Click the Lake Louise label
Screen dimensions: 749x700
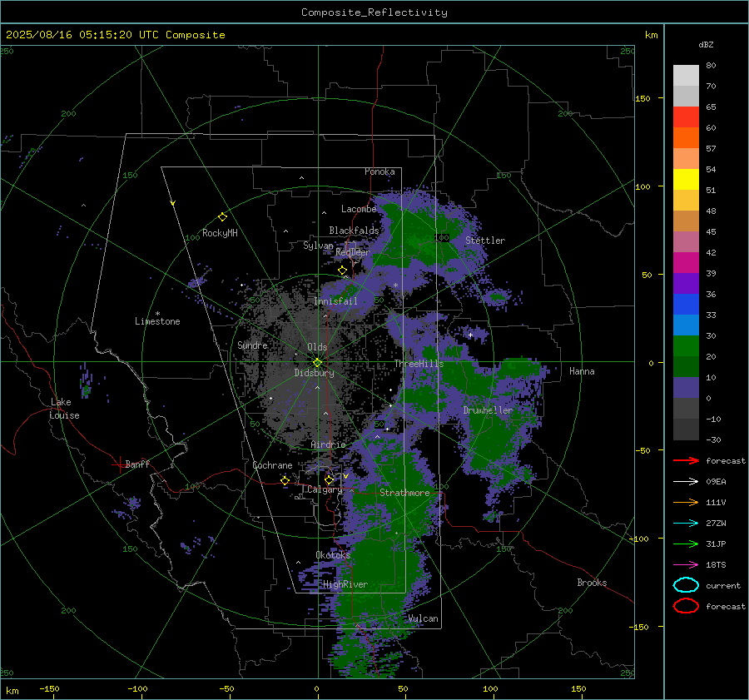pyautogui.click(x=64, y=409)
